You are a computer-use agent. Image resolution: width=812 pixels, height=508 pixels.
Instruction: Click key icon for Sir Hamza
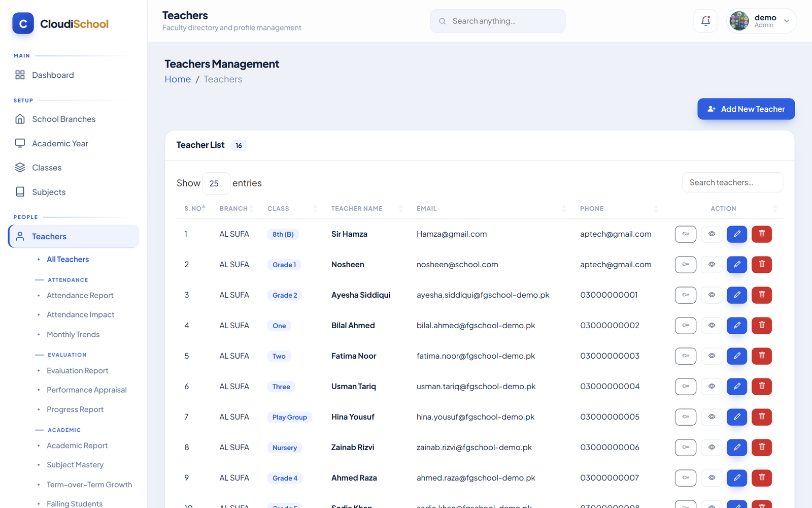(686, 234)
